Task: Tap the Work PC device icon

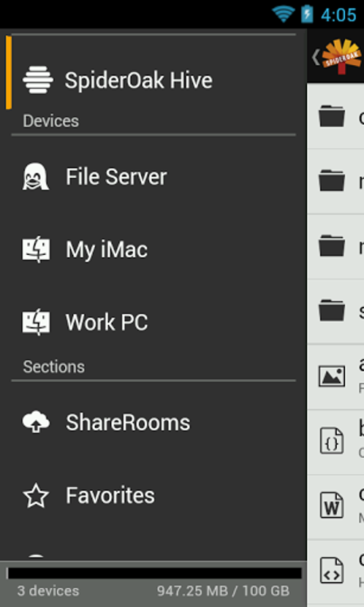Action: 36,322
